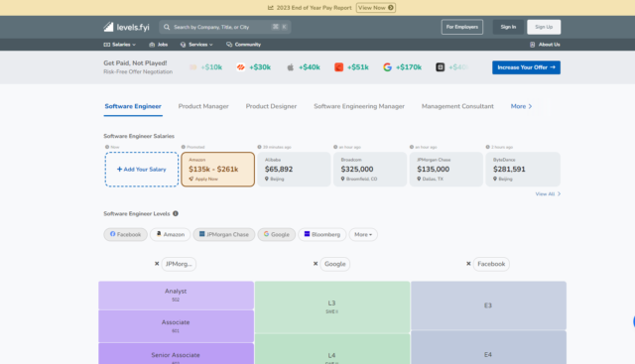Click the Software Engineer Levels info icon
The width and height of the screenshot is (635, 364).
coord(176,213)
